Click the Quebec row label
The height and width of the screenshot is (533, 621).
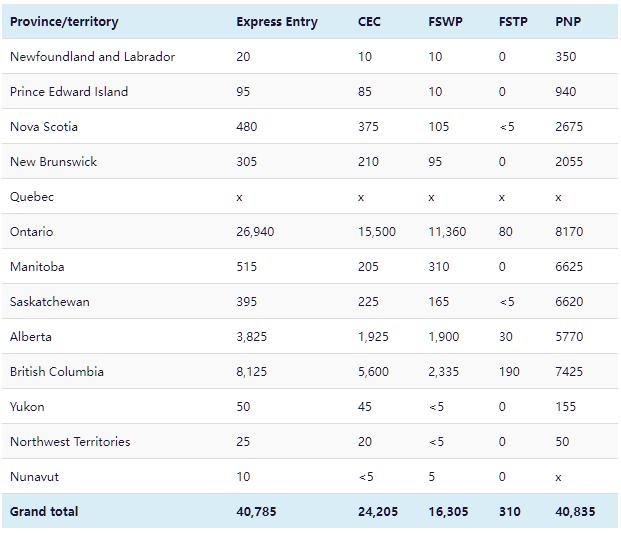32,197
